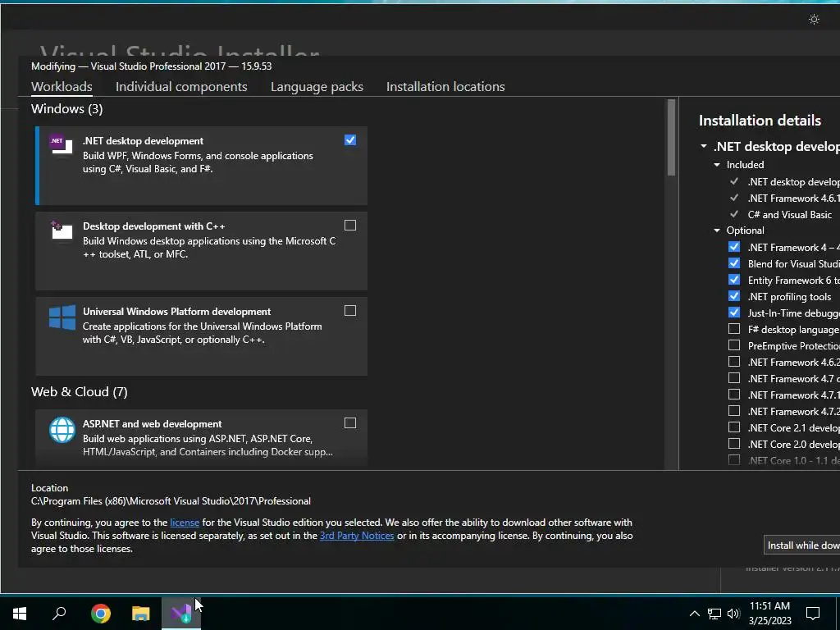Uncheck Just-In-Time debugger option

734,313
